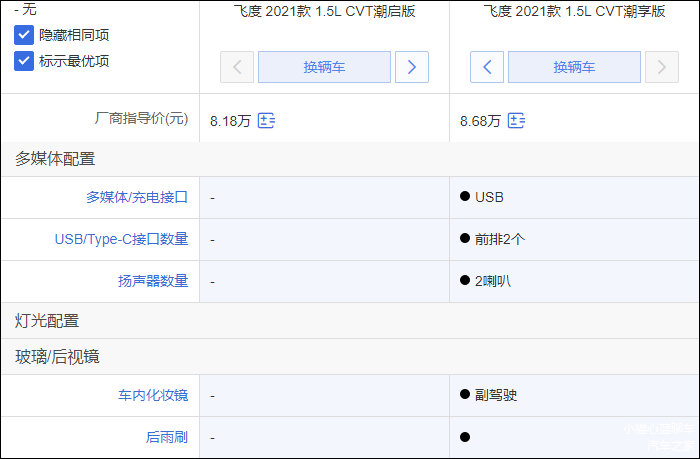This screenshot has height=459, width=700.
Task: Click the 后雨刷 row label
Action: [167, 437]
